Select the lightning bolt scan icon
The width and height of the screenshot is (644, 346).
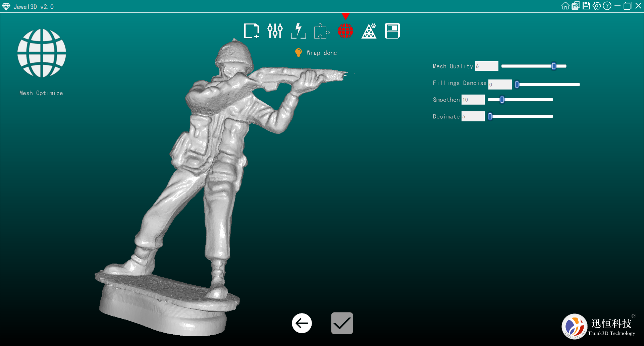click(x=298, y=31)
